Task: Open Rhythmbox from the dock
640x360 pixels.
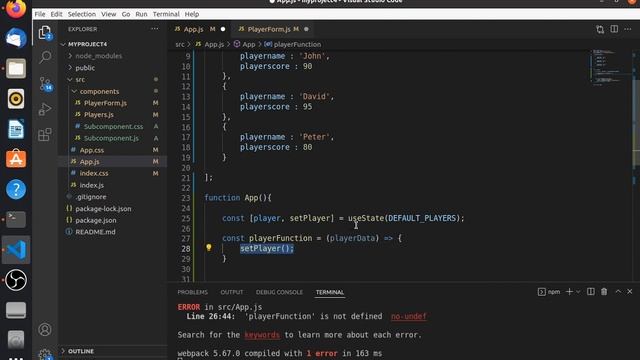Action: pyautogui.click(x=16, y=99)
